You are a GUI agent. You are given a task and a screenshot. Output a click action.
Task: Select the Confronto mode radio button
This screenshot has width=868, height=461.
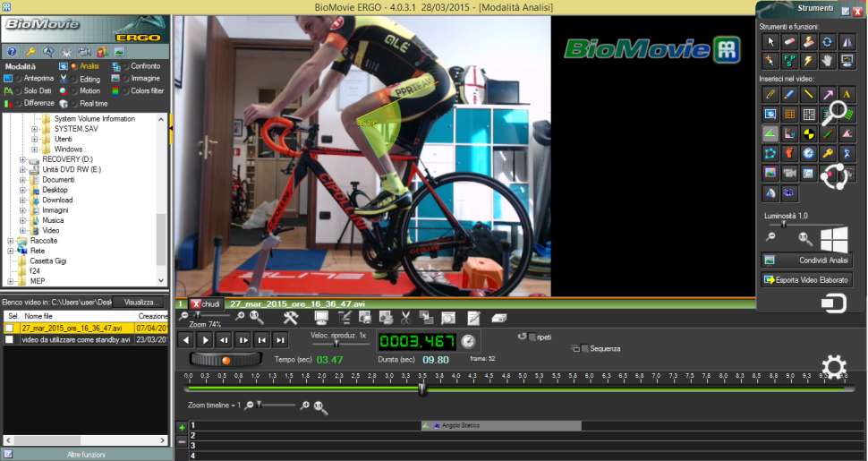[125, 66]
